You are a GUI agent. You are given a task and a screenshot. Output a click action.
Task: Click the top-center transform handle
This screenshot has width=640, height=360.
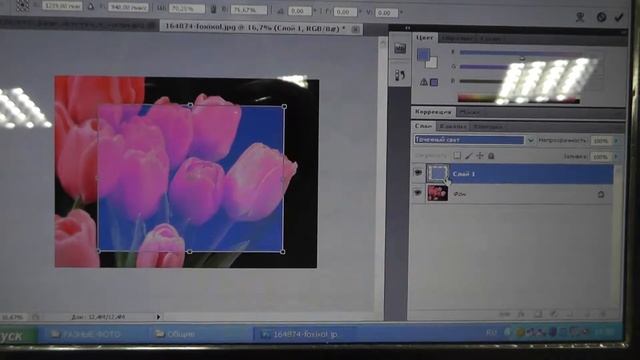(190, 105)
